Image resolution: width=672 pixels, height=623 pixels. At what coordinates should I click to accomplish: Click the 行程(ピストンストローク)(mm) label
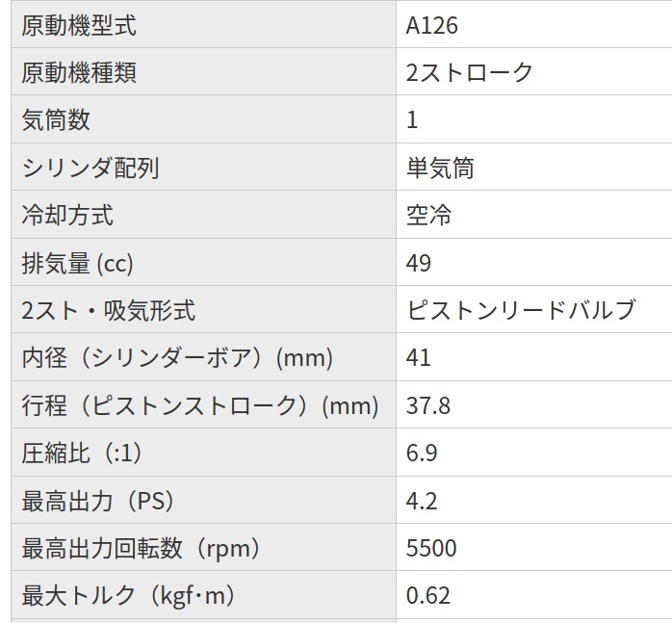(200, 405)
